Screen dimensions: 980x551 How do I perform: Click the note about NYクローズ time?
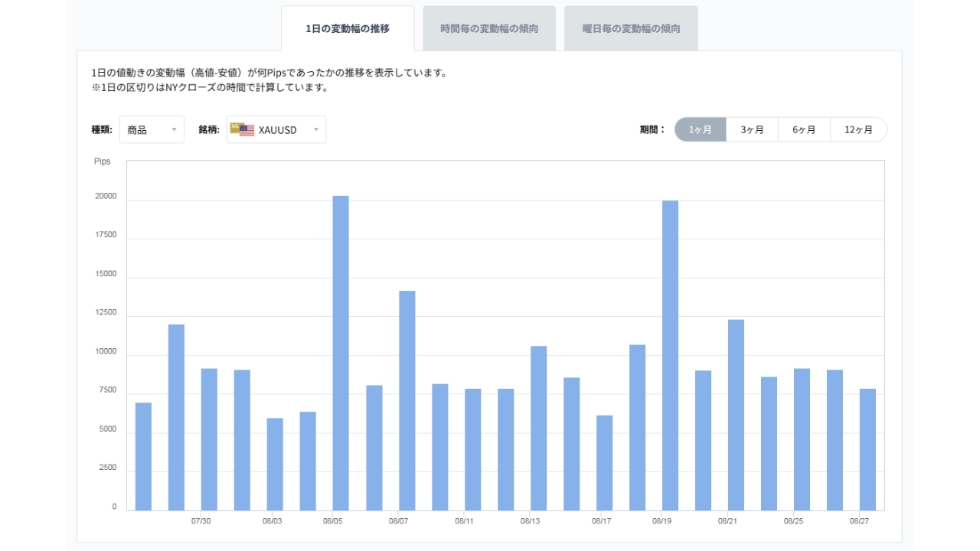209,87
